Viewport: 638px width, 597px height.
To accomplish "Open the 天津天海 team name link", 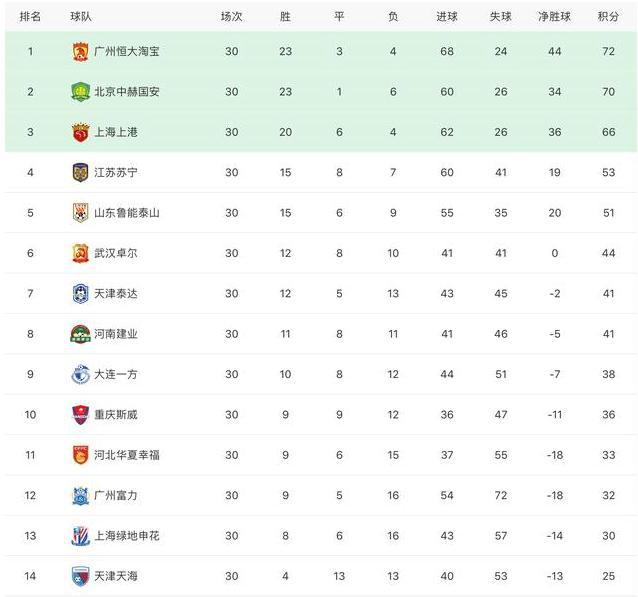I will pos(116,576).
